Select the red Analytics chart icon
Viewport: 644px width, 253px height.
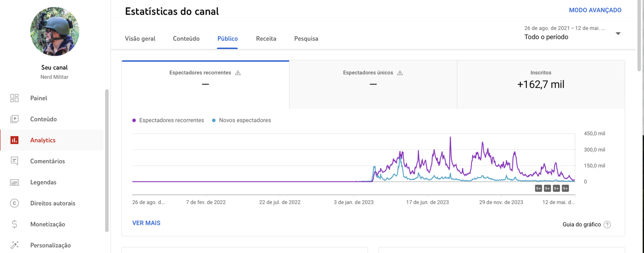pos(14,140)
